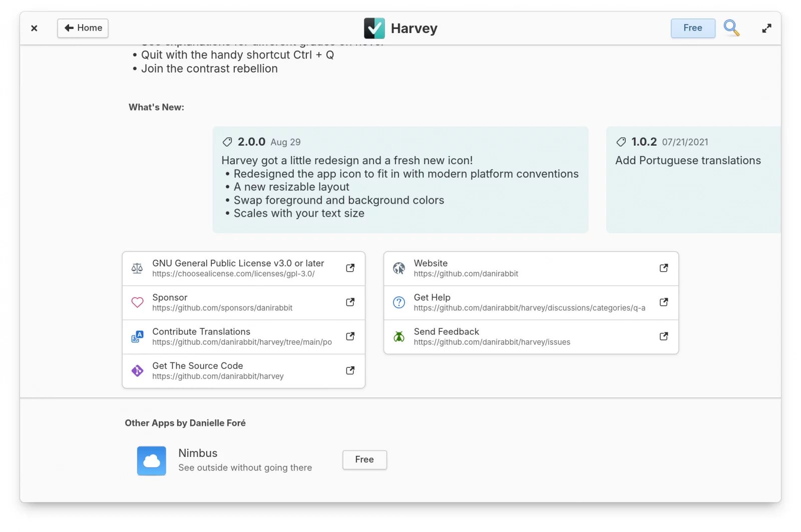Toggle fullscreen with the expand arrows icon
Image resolution: width=801 pixels, height=532 pixels.
(x=766, y=29)
